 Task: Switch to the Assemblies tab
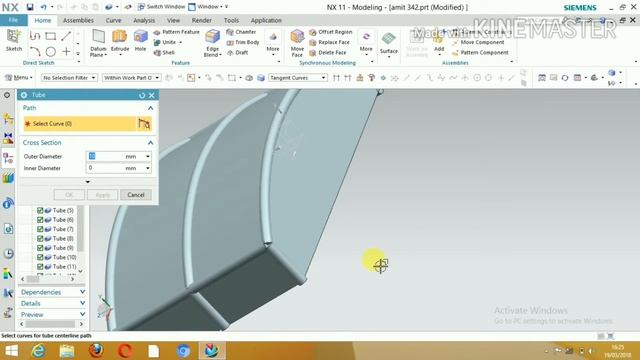[78, 20]
